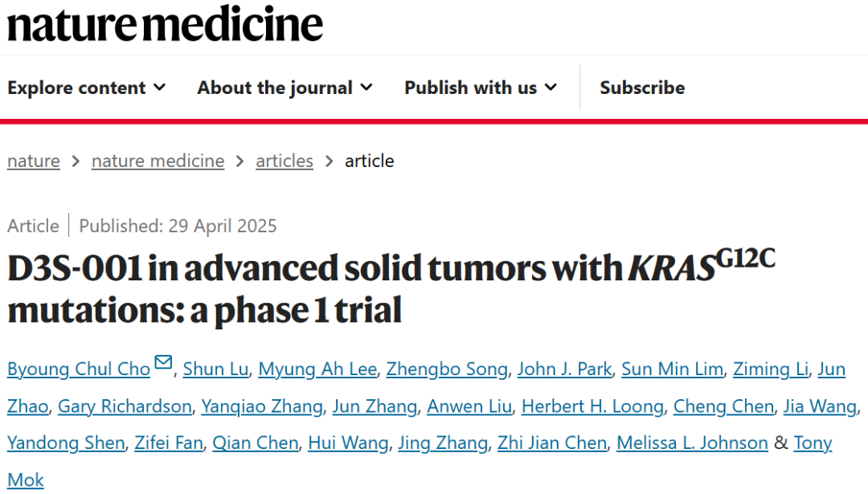The height and width of the screenshot is (494, 868).
Task: Open author Byoung Chul Cho's profile
Action: 79,369
